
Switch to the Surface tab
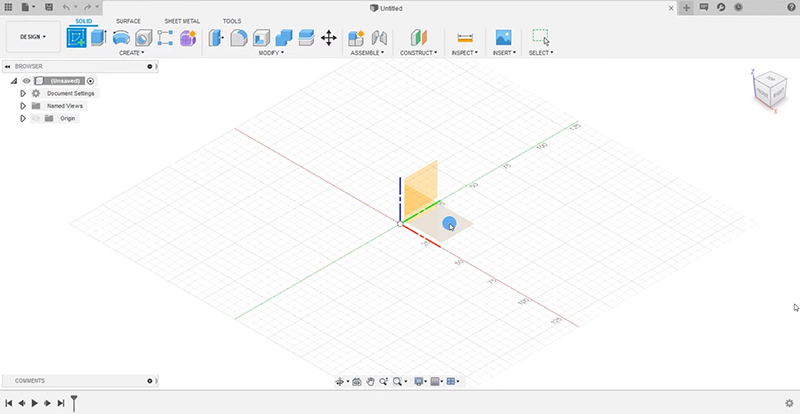coord(128,20)
